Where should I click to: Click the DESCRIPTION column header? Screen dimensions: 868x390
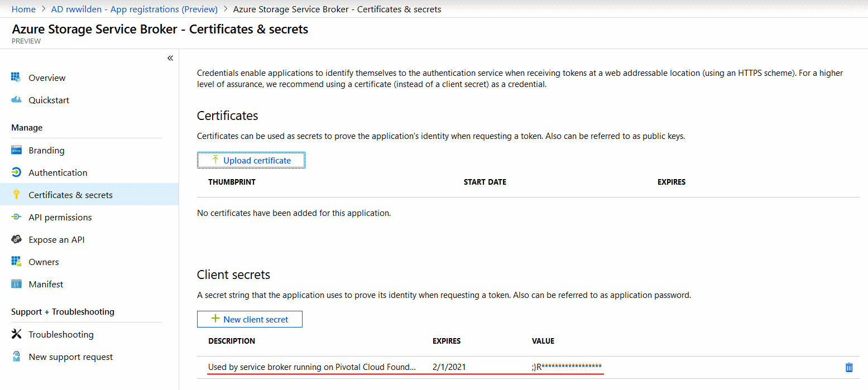232,341
